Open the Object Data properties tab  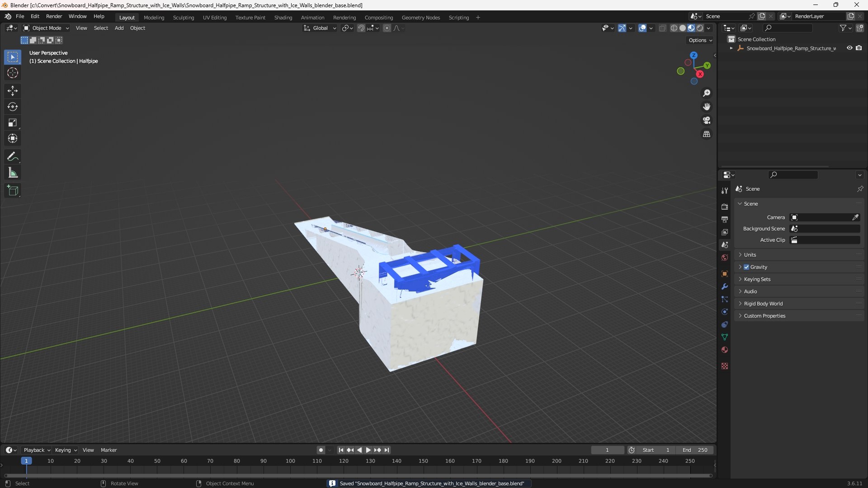725,337
